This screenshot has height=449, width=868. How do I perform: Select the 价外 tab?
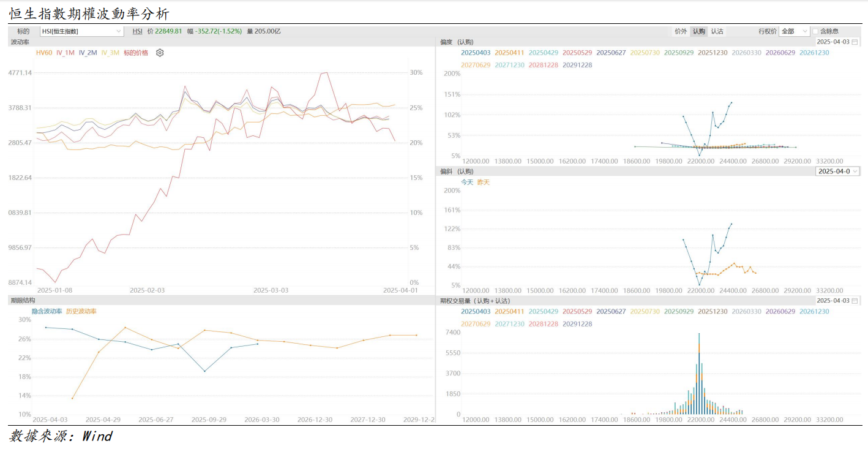681,31
